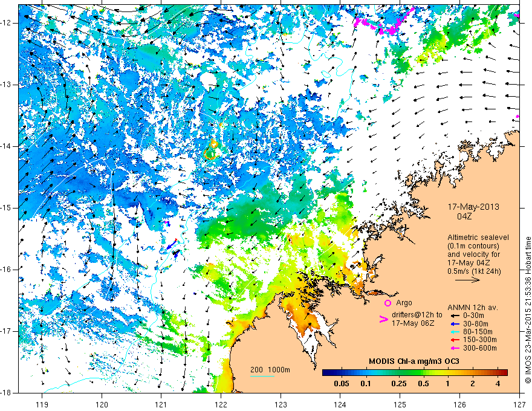Click the '150-300m' depth label
This screenshot has height=411, width=532.
[x=480, y=340]
